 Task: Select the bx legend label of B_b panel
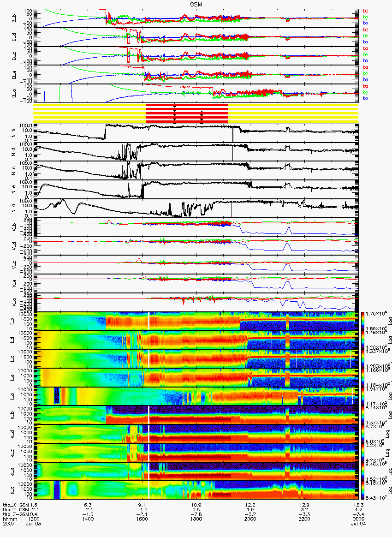pos(366,23)
